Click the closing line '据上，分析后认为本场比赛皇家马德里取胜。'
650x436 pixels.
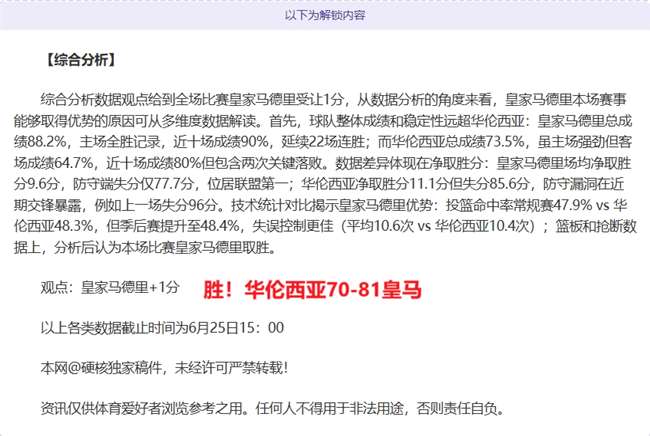[x=145, y=248]
